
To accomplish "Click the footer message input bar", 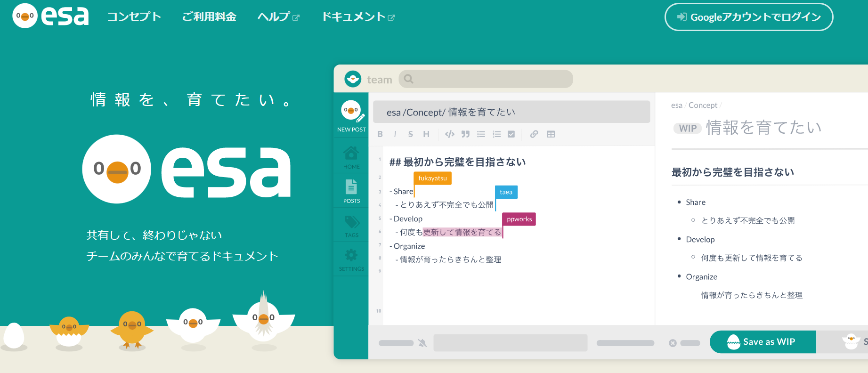I will (x=511, y=343).
